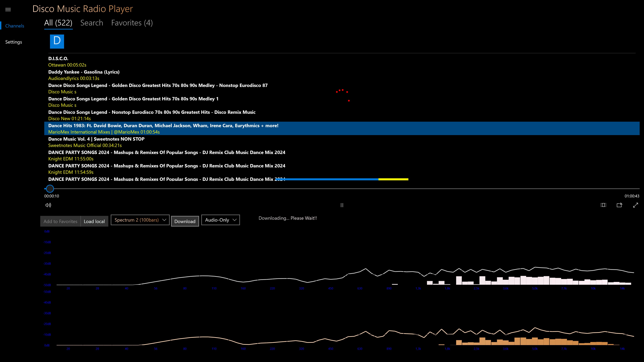Open the Favorites (4) tab

(132, 23)
